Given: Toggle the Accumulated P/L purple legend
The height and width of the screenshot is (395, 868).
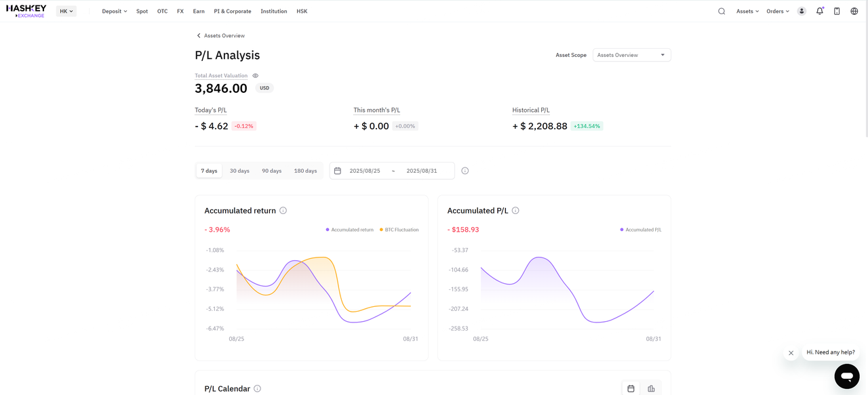Looking at the screenshot, I should [641, 230].
